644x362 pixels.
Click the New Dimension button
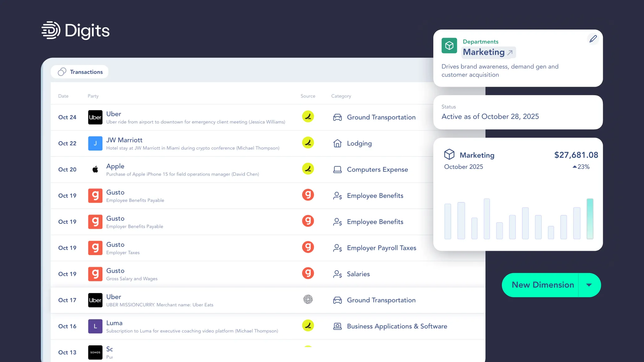click(542, 285)
